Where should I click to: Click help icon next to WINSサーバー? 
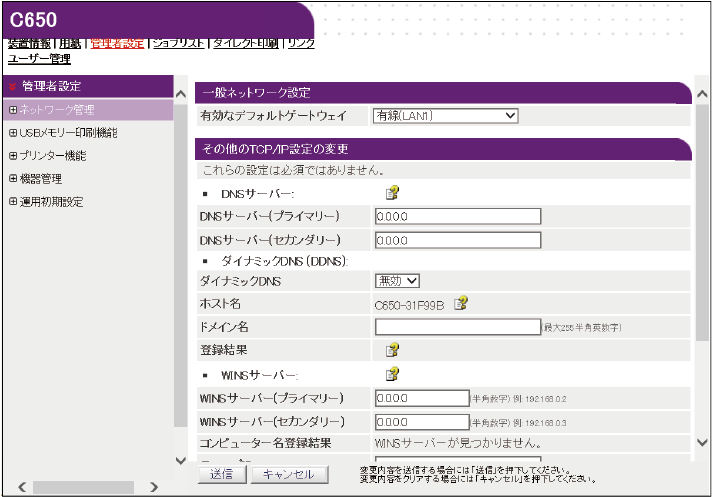click(393, 375)
